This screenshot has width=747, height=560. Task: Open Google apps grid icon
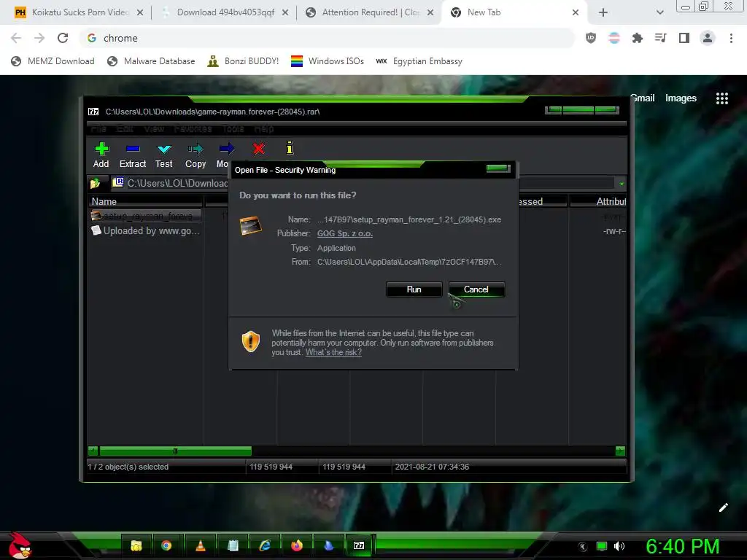[x=722, y=98]
